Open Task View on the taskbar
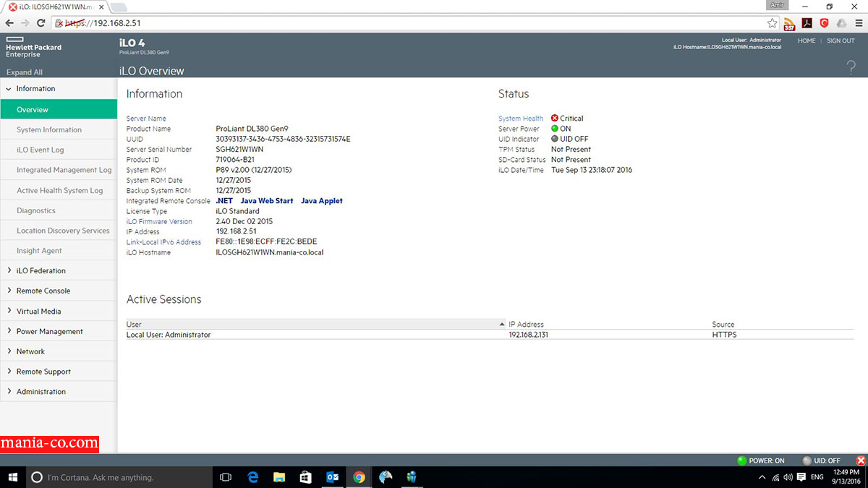This screenshot has height=488, width=868. pyautogui.click(x=226, y=477)
